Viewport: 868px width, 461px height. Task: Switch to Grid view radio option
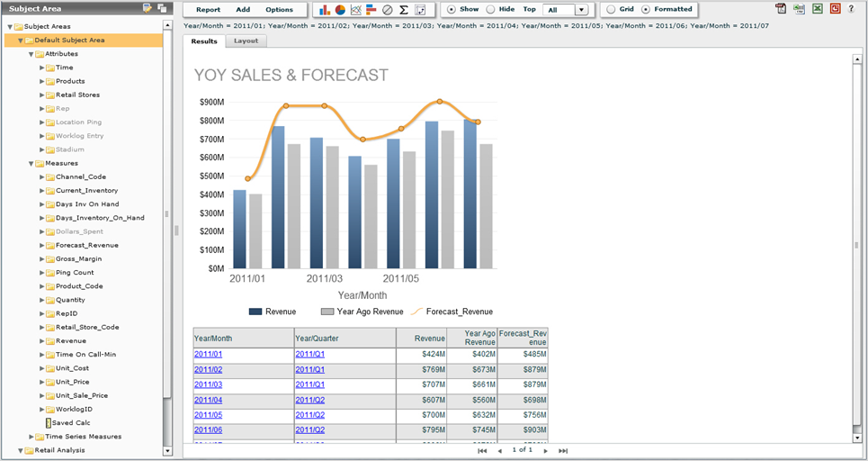[x=611, y=9]
